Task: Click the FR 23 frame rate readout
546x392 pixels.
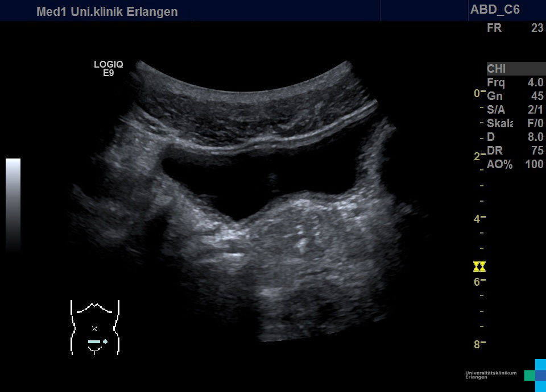Action: pyautogui.click(x=515, y=28)
